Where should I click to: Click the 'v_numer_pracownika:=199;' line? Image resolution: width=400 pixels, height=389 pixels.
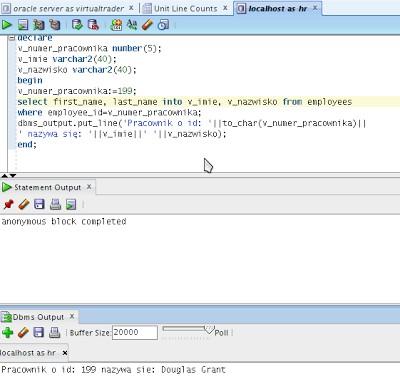[x=77, y=91]
